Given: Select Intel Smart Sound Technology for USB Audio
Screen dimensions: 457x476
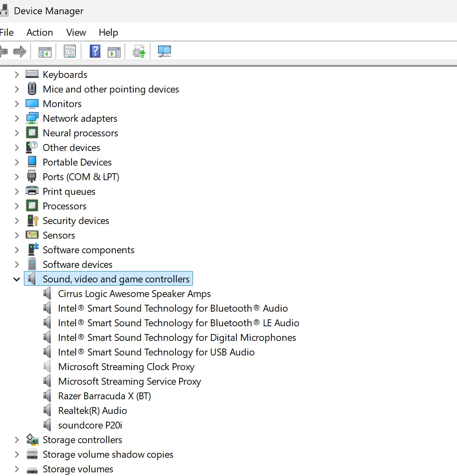Looking at the screenshot, I should [x=156, y=352].
